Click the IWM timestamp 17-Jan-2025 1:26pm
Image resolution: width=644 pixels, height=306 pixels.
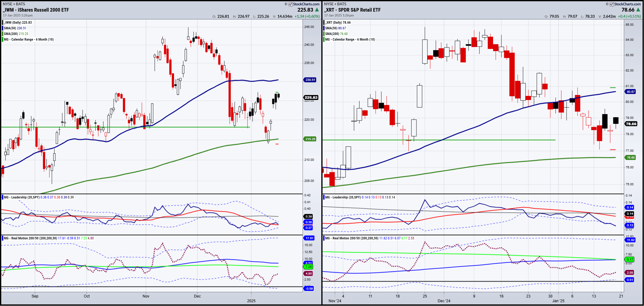point(18,15)
